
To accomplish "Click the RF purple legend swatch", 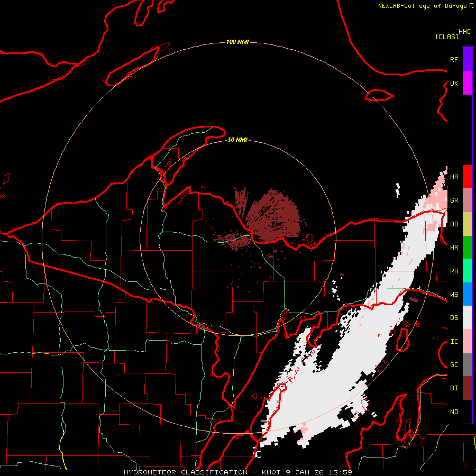I will (x=467, y=59).
